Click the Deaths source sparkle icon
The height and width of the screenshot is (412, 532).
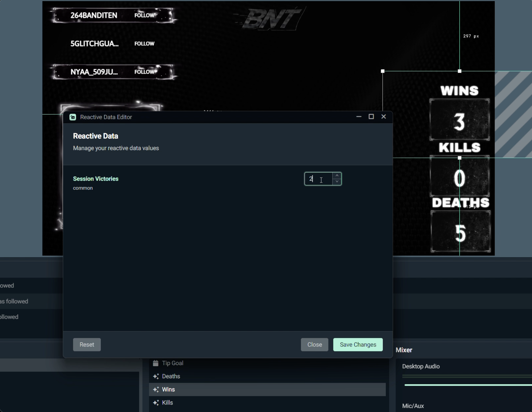pos(156,376)
